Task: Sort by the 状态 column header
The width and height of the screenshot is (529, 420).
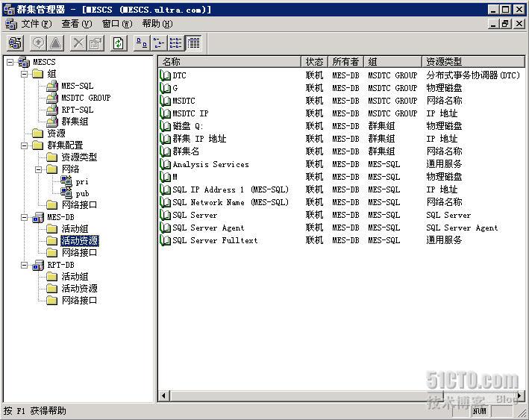Action: coord(314,62)
